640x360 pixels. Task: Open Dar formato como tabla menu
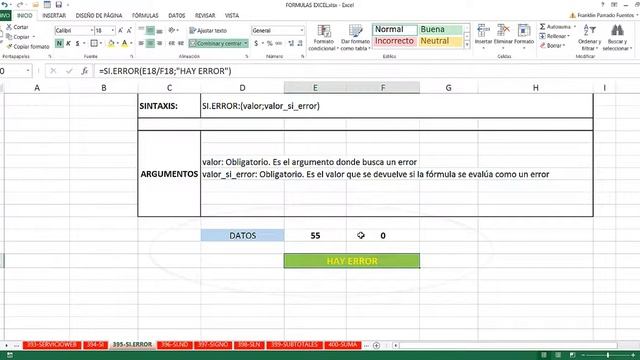coord(356,38)
